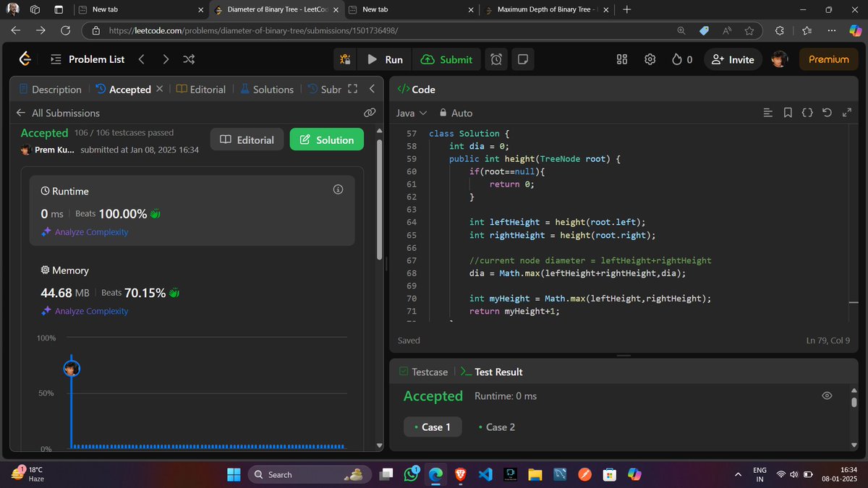This screenshot has height=488, width=868.
Task: Open Brave browser from taskbar
Action: tap(461, 474)
